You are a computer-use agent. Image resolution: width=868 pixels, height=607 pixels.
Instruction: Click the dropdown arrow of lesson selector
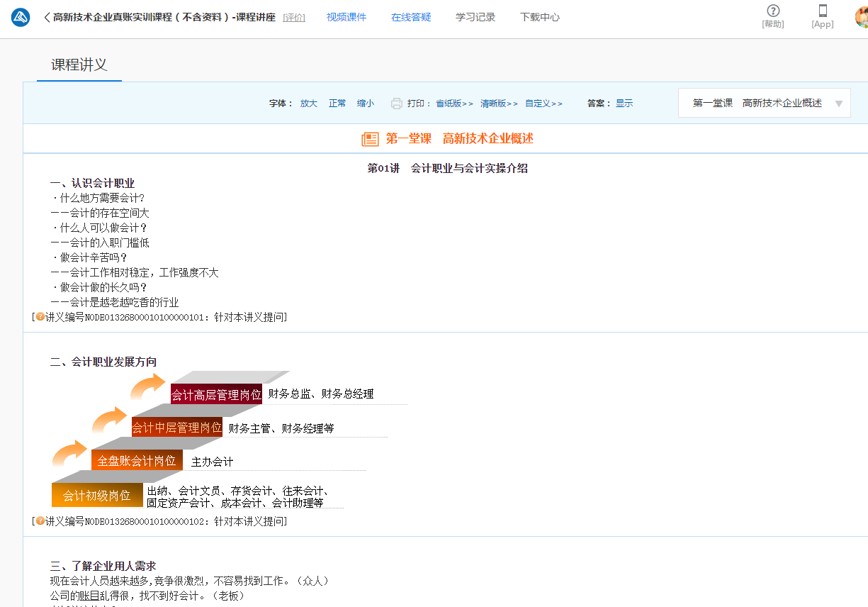839,104
